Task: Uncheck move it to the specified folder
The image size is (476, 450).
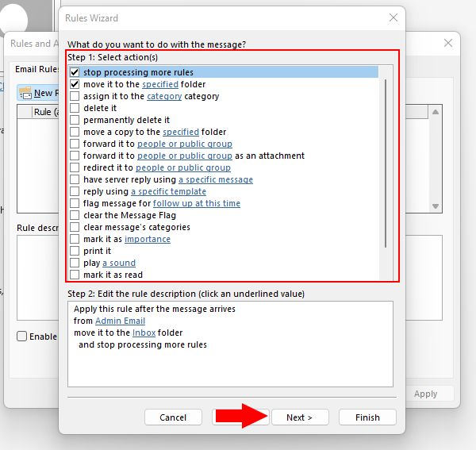Action: point(75,84)
